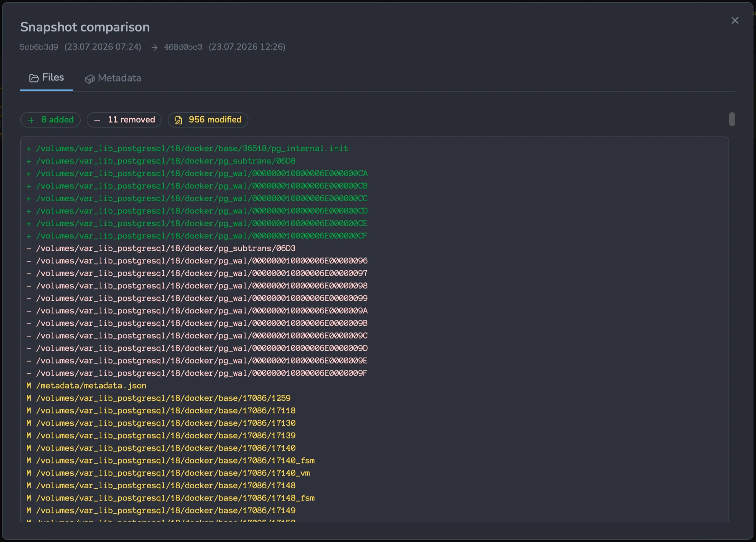Click the date (23.07.2026 07:24)
The width and height of the screenshot is (756, 542).
(x=103, y=47)
